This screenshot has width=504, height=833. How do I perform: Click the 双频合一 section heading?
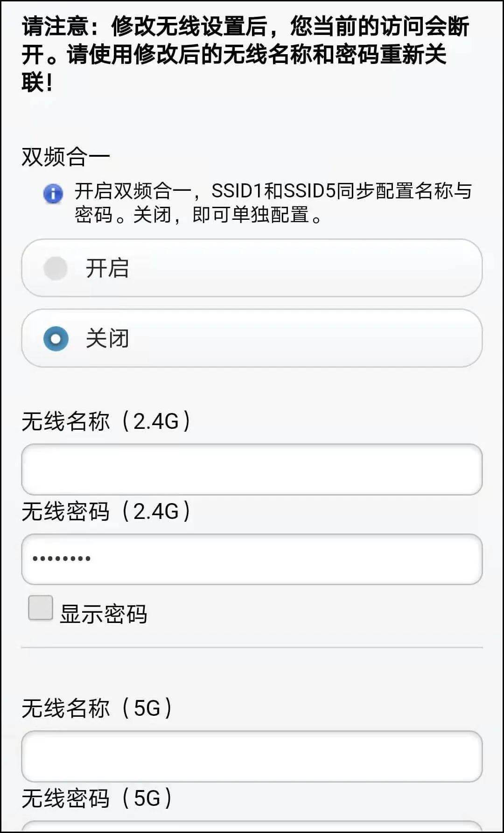click(x=66, y=157)
